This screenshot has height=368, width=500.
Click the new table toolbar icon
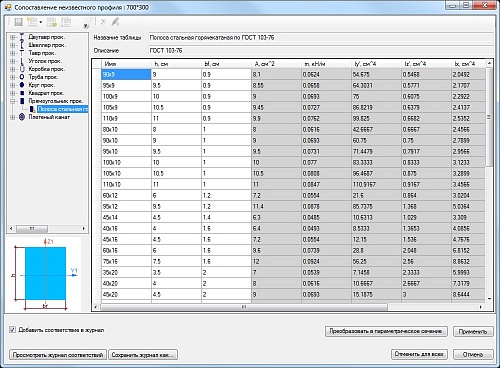click(32, 22)
